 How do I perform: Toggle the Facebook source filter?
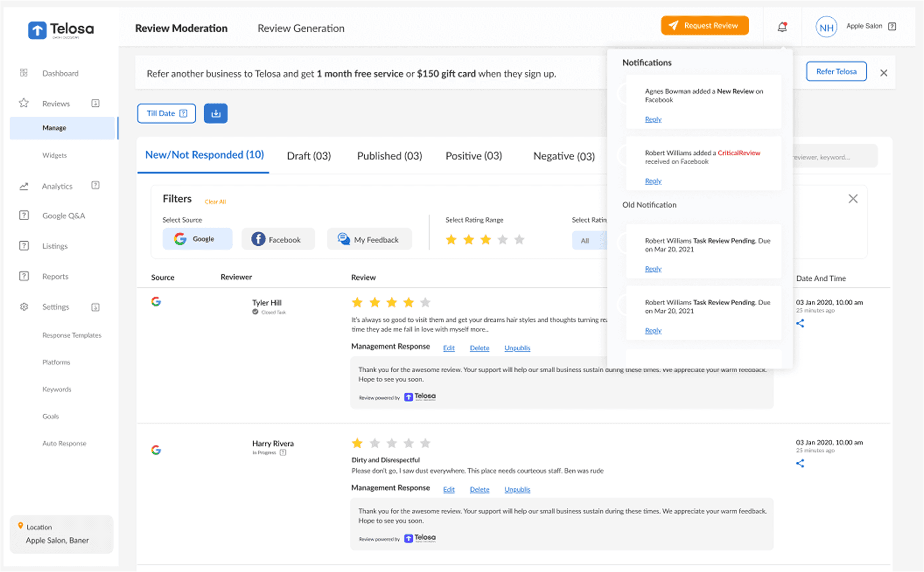pos(278,240)
